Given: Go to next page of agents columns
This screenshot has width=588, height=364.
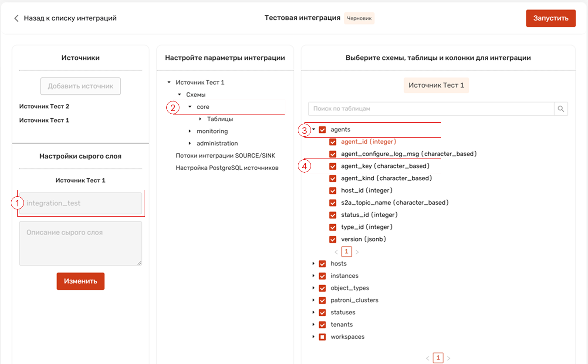Looking at the screenshot, I should click(x=357, y=252).
